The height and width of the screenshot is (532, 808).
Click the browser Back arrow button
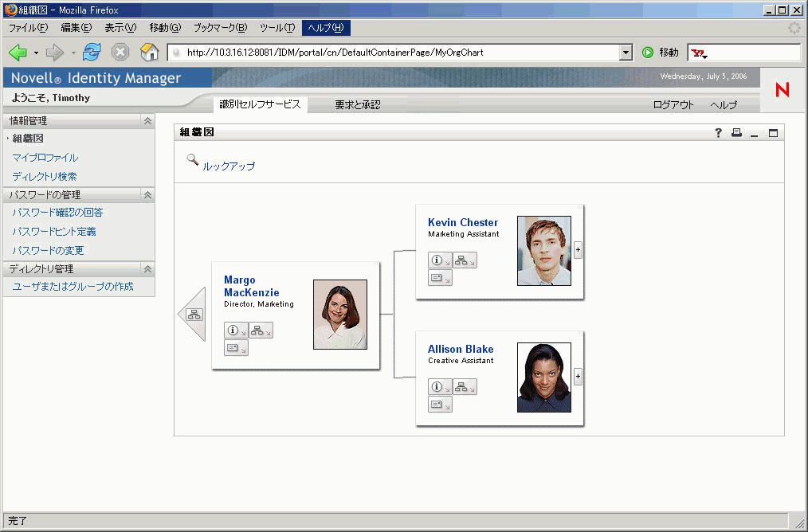click(18, 52)
